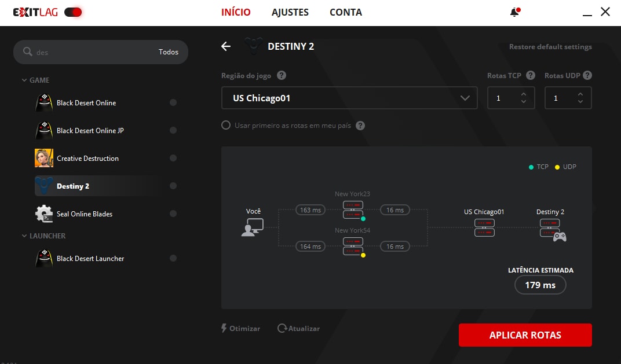Click the game search input field
The width and height of the screenshot is (621, 364).
coord(93,52)
